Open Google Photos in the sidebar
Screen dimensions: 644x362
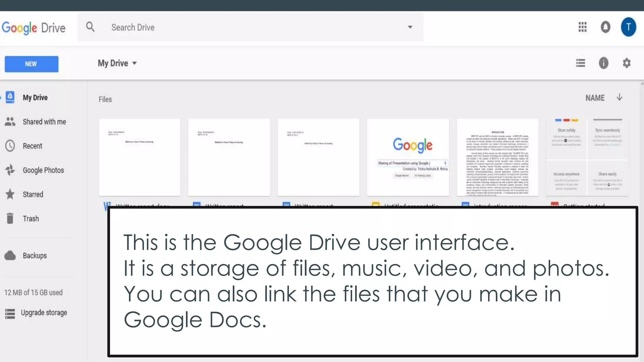tap(43, 170)
